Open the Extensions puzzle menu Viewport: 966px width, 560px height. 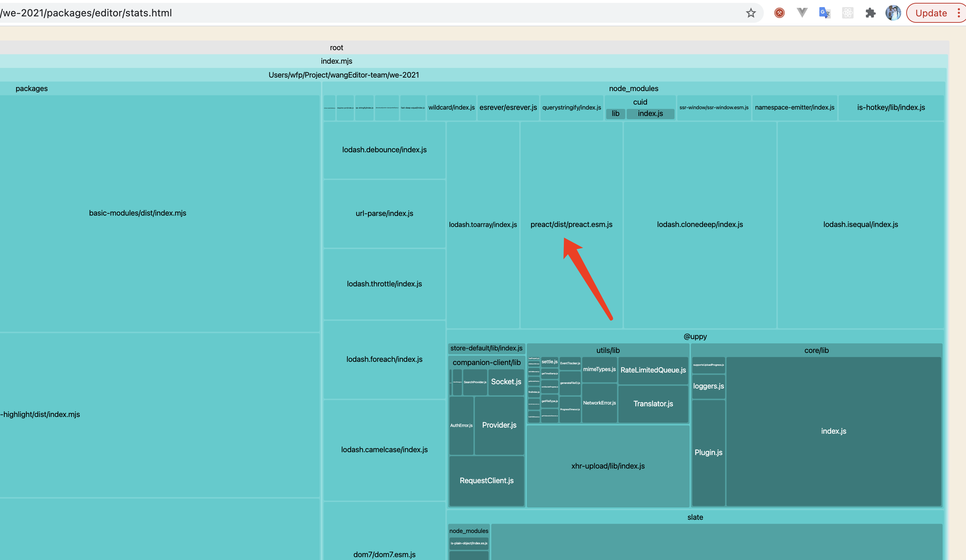[x=870, y=13]
